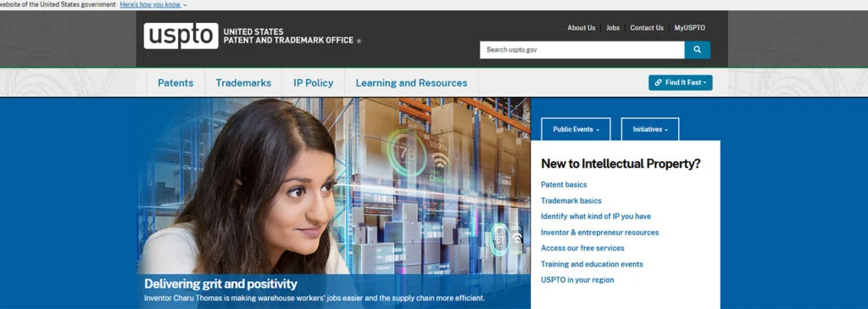The width and height of the screenshot is (868, 309).
Task: Open the Learning and Resources menu
Action: pyautogui.click(x=411, y=82)
